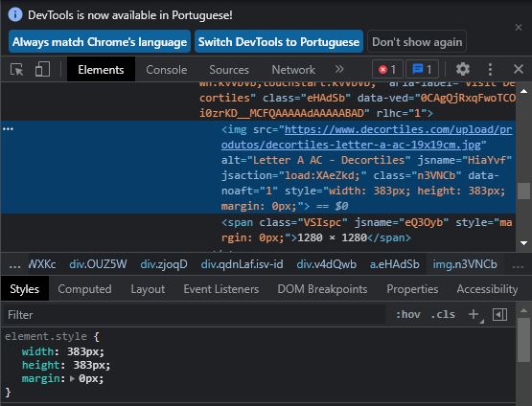This screenshot has width=532, height=406.
Task: Focus the styles Filter input
Action: coord(194,315)
